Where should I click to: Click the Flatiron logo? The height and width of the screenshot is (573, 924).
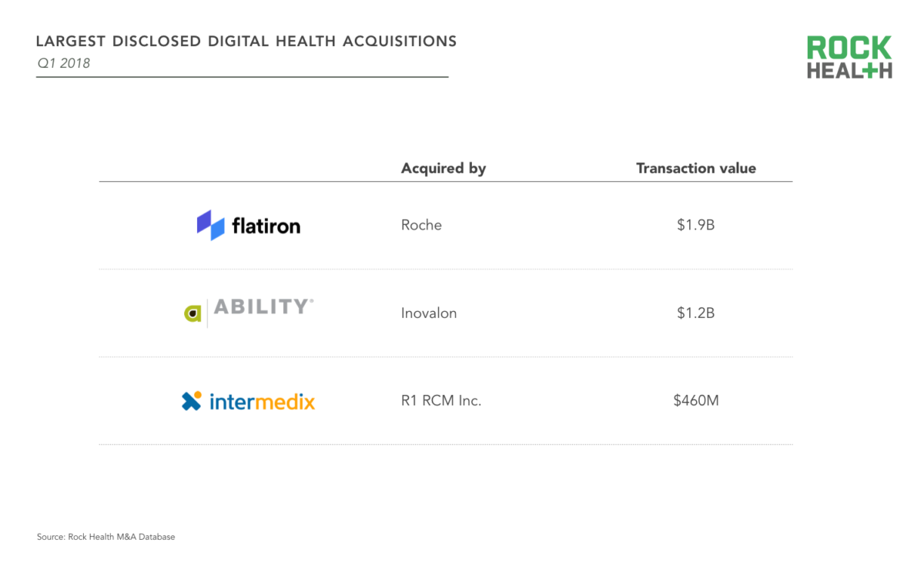click(249, 225)
